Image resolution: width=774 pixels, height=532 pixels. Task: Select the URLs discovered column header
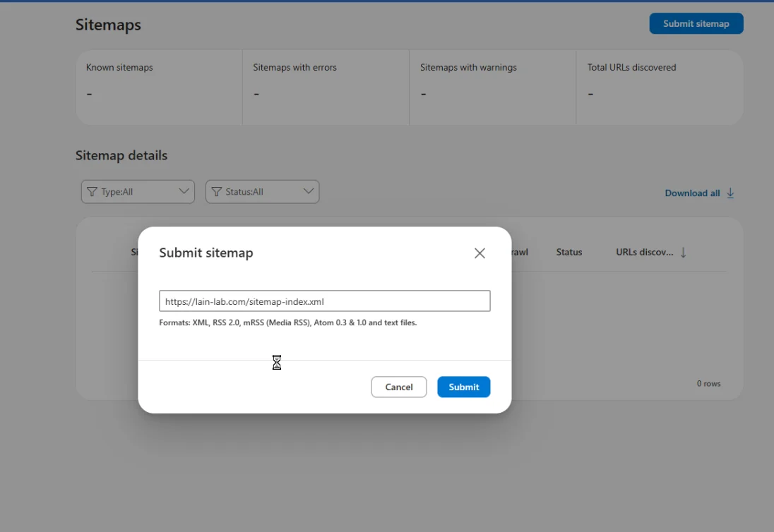point(644,253)
